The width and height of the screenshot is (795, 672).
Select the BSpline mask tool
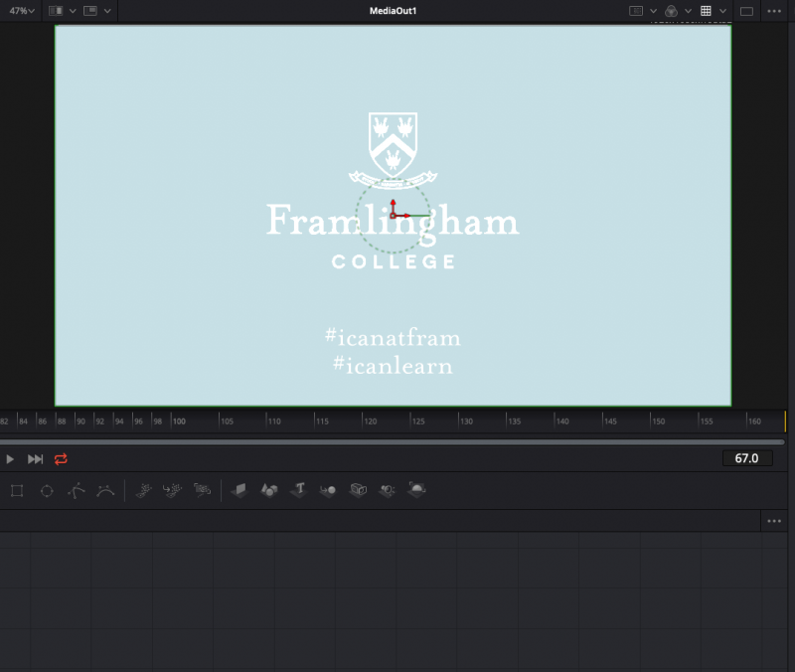click(104, 490)
